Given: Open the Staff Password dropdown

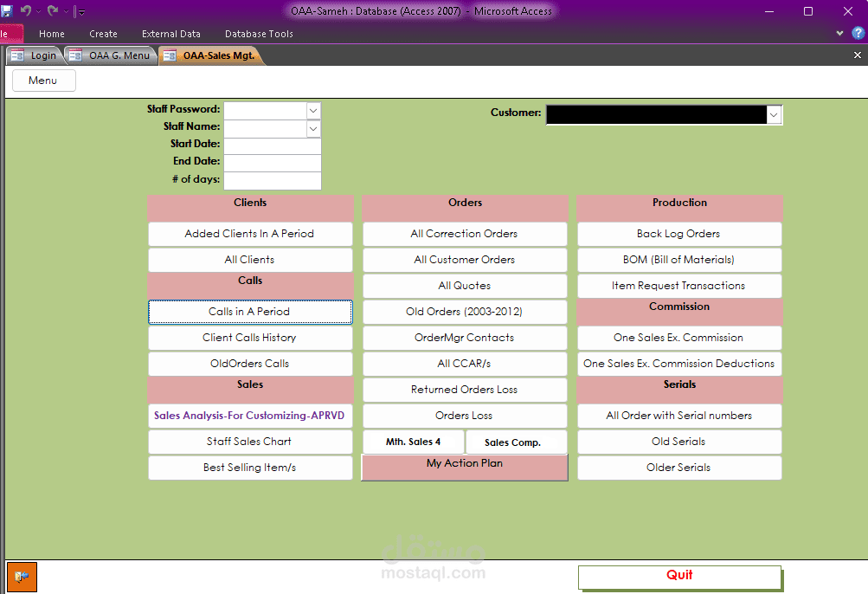Looking at the screenshot, I should pyautogui.click(x=312, y=110).
